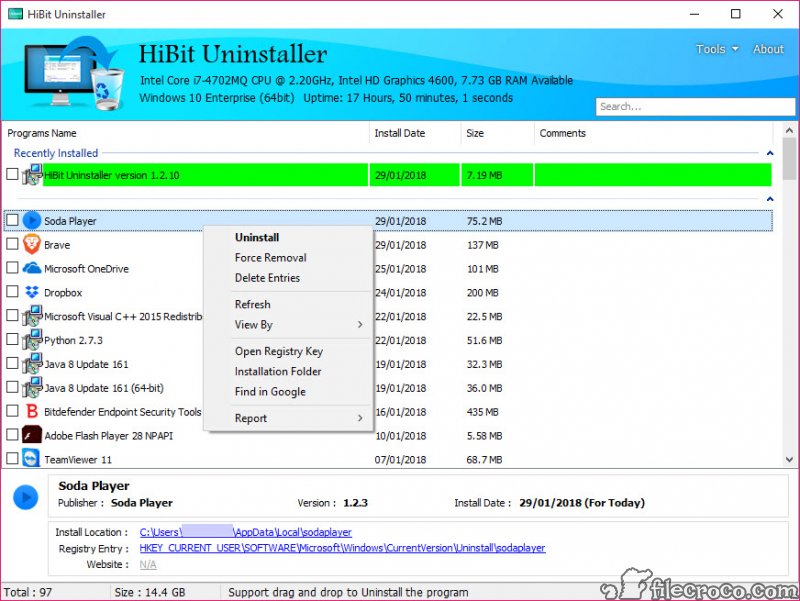Select the 'Dropbox' program name
Screen dimensions: 800x601
pyautogui.click(x=63, y=293)
